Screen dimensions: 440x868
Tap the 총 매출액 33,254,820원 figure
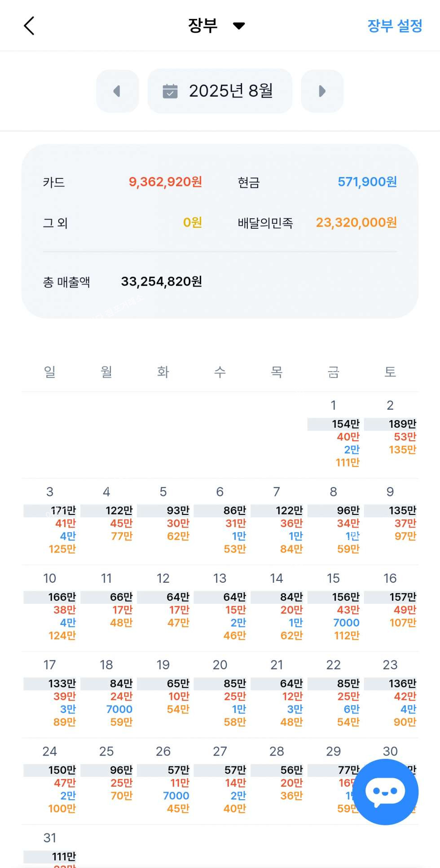pos(161,282)
